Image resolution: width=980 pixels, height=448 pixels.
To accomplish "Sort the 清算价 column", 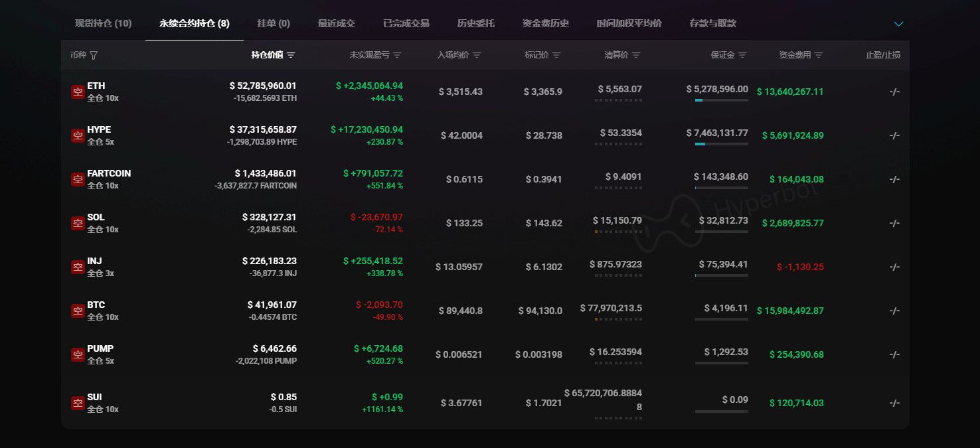I will pos(636,55).
